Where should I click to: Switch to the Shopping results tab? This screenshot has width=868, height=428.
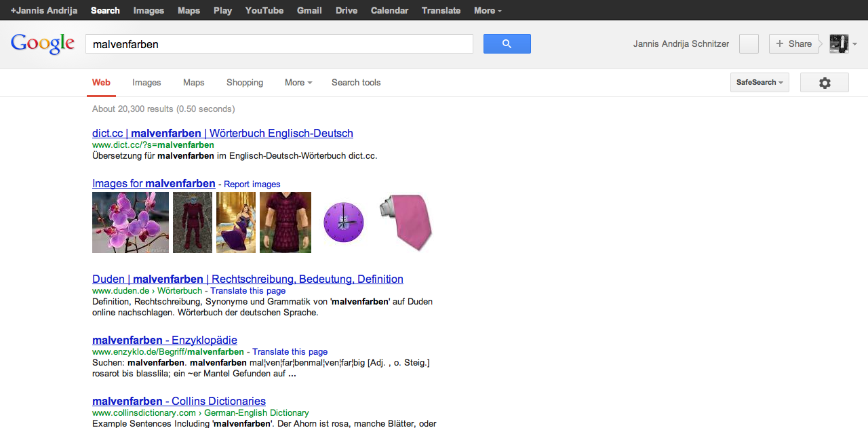tap(245, 83)
